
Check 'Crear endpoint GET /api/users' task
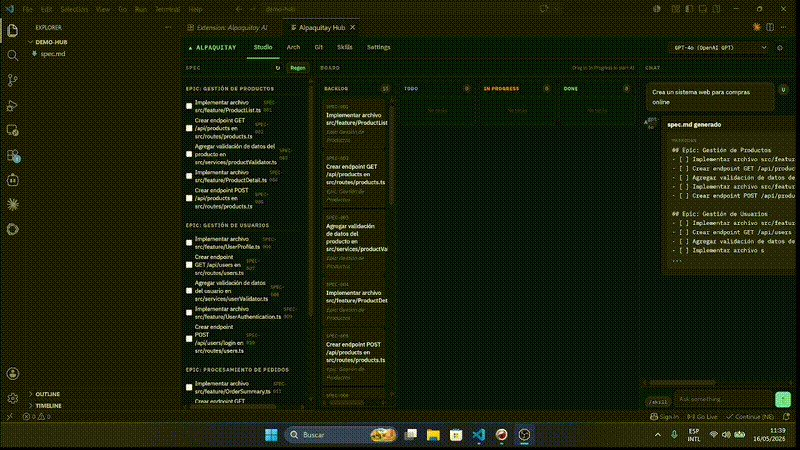(x=189, y=265)
